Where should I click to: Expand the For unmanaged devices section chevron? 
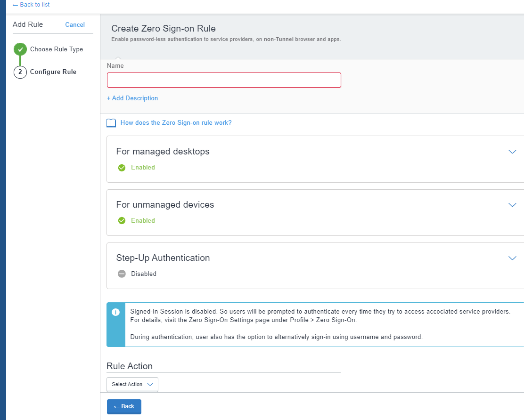(512, 205)
